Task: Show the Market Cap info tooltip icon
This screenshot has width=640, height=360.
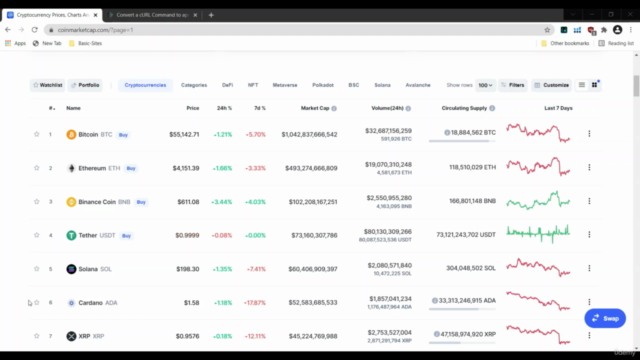Action: click(x=334, y=109)
